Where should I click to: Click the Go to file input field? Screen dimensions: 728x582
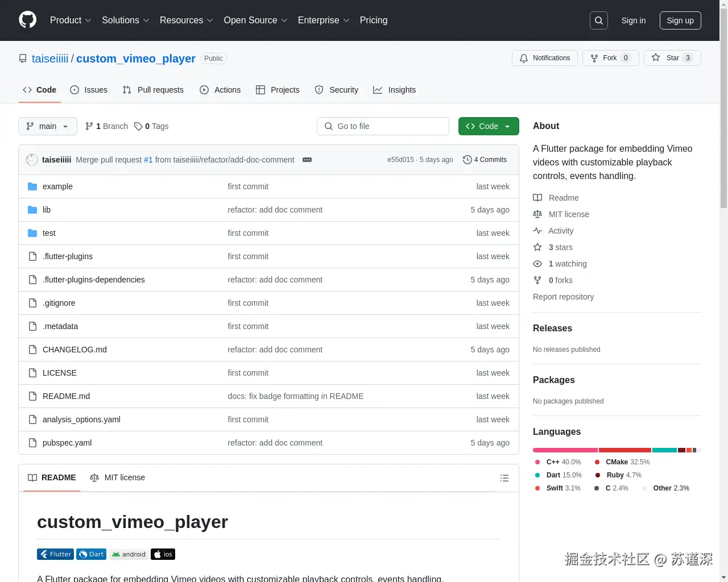(383, 126)
